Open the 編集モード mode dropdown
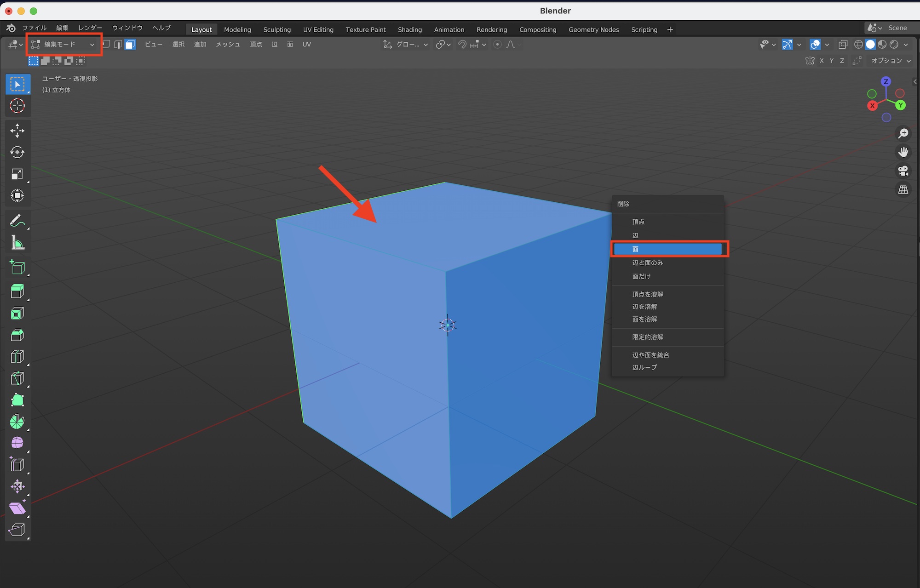 pos(63,45)
